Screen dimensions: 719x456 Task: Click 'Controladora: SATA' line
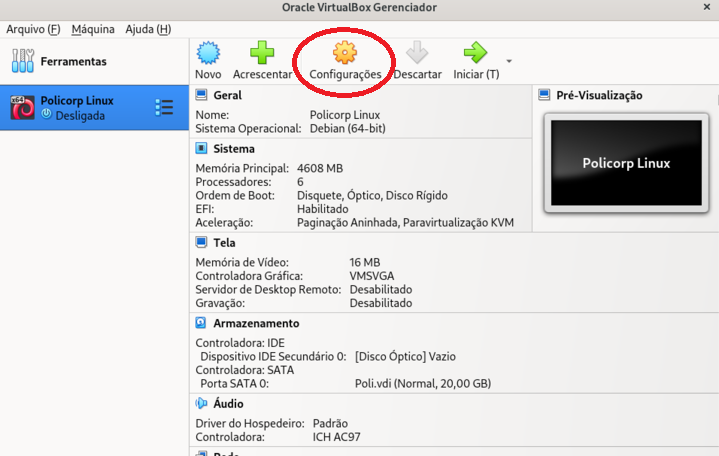244,370
